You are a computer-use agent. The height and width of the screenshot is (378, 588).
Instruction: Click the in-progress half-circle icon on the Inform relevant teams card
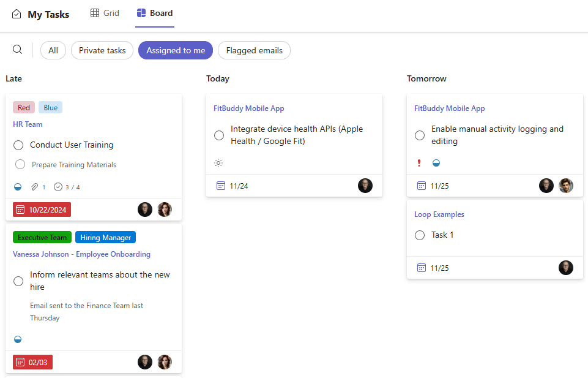point(18,339)
